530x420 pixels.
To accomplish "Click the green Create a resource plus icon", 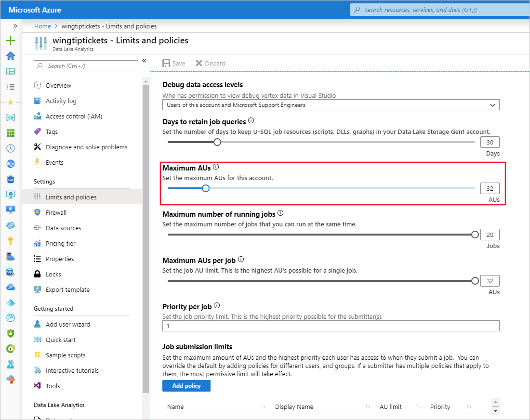I will (x=11, y=40).
